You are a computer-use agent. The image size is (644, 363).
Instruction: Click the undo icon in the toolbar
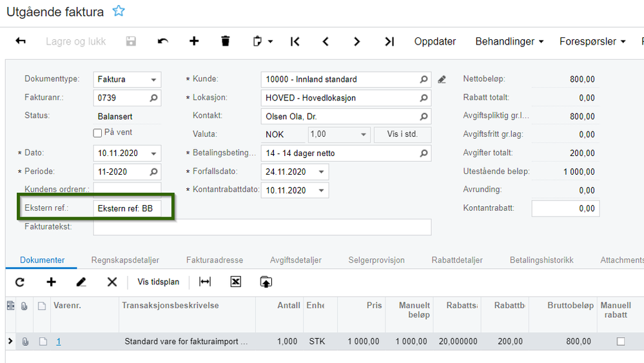tap(163, 41)
